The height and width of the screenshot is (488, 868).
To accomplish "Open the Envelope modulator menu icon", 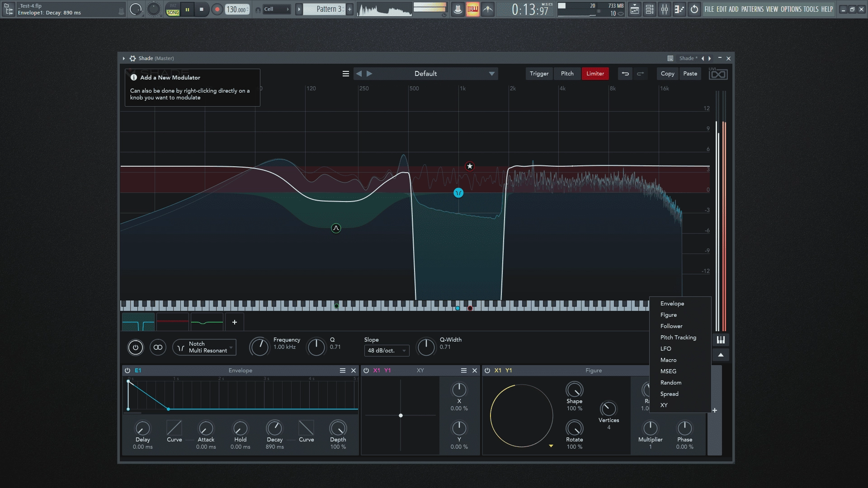I will [343, 371].
